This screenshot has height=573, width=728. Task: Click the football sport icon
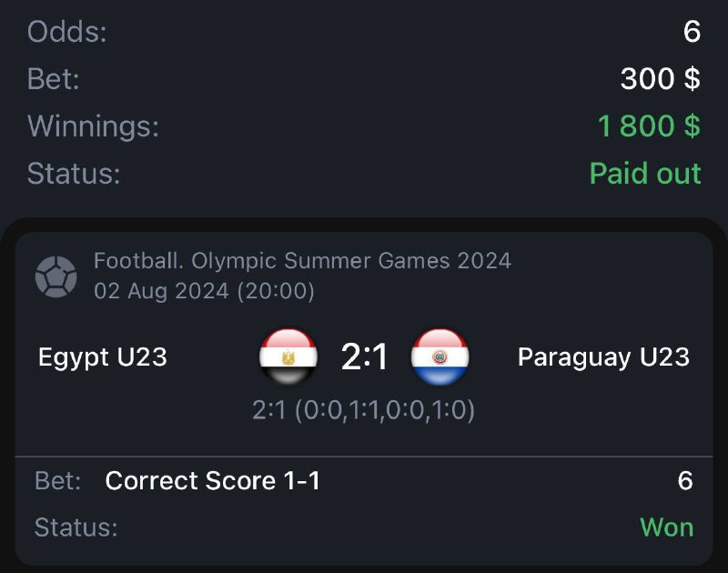pyautogui.click(x=56, y=276)
